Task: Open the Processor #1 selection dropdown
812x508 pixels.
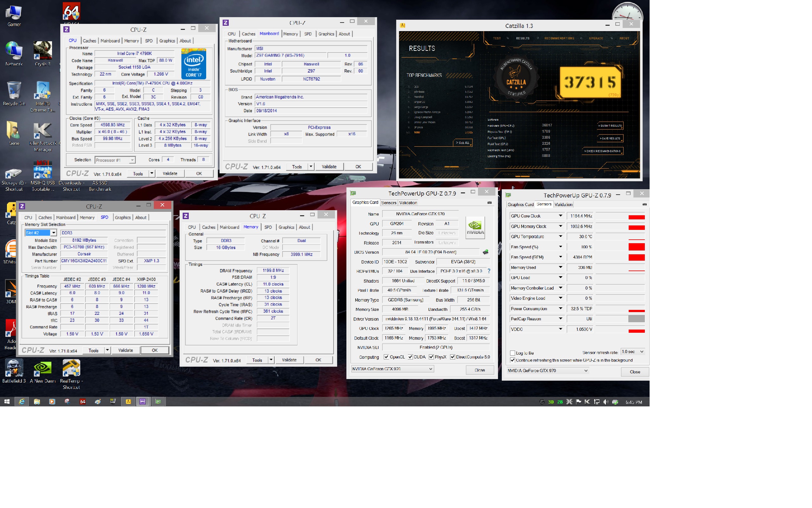Action: click(x=115, y=160)
